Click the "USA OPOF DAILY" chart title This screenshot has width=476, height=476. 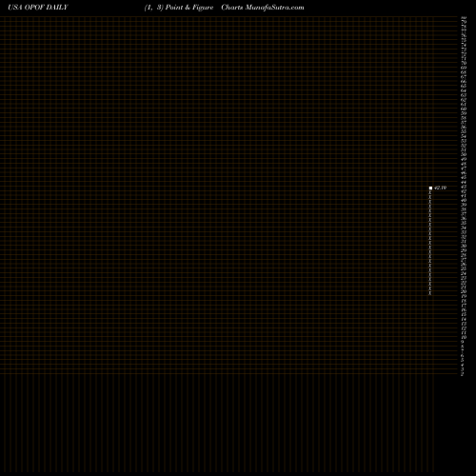pyautogui.click(x=38, y=8)
